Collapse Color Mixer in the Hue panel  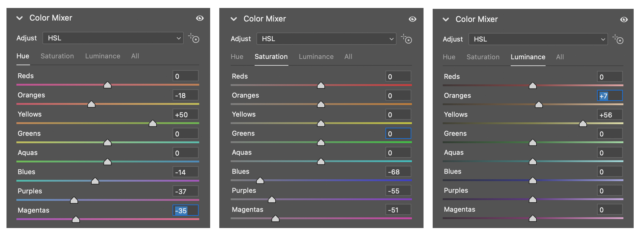pyautogui.click(x=20, y=18)
